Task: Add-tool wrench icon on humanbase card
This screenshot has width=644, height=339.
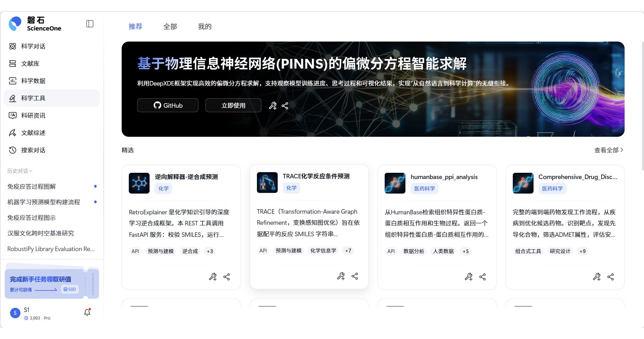Action: (x=469, y=277)
